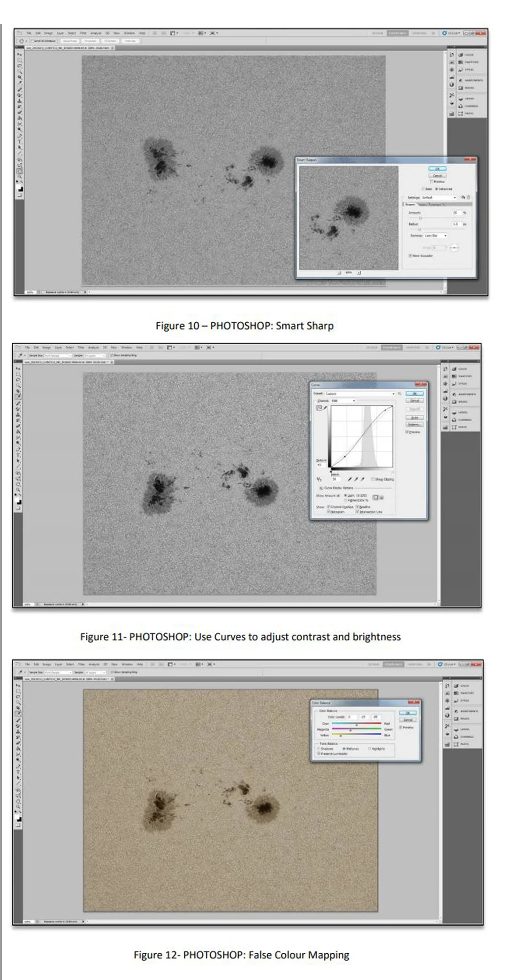Select the Advanced radio in Smart Sharpen

(x=437, y=189)
